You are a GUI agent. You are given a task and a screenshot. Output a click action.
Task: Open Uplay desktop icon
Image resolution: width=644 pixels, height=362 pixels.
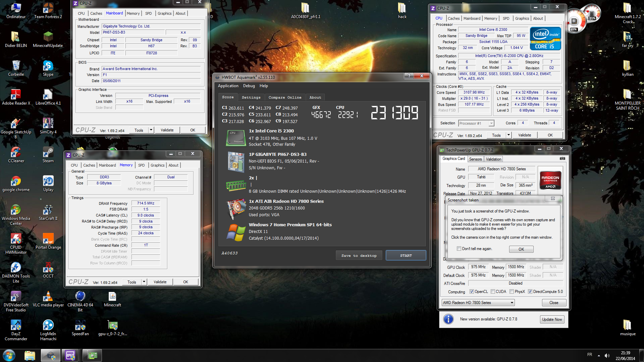tap(48, 184)
